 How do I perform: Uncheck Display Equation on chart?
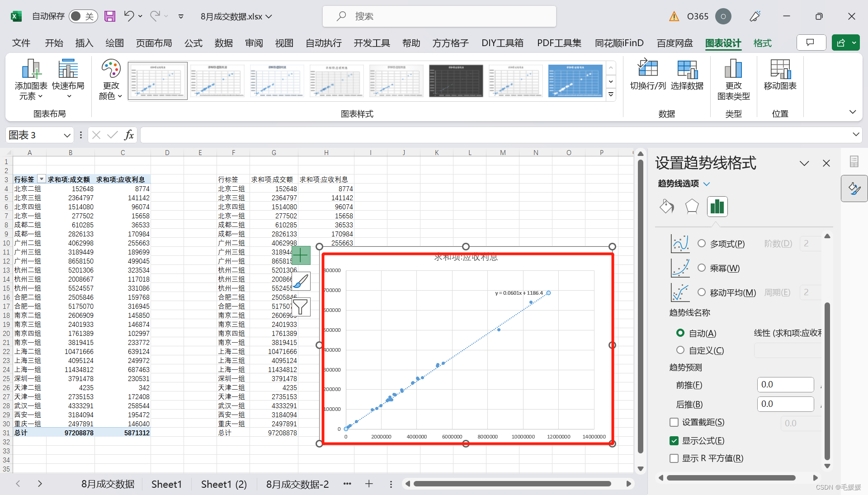coord(674,440)
